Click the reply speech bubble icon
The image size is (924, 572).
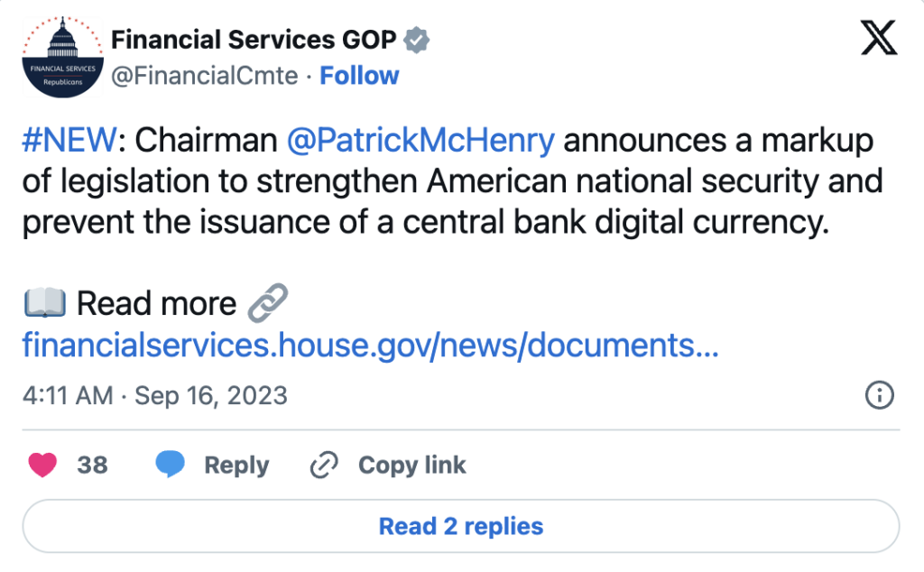coord(170,466)
